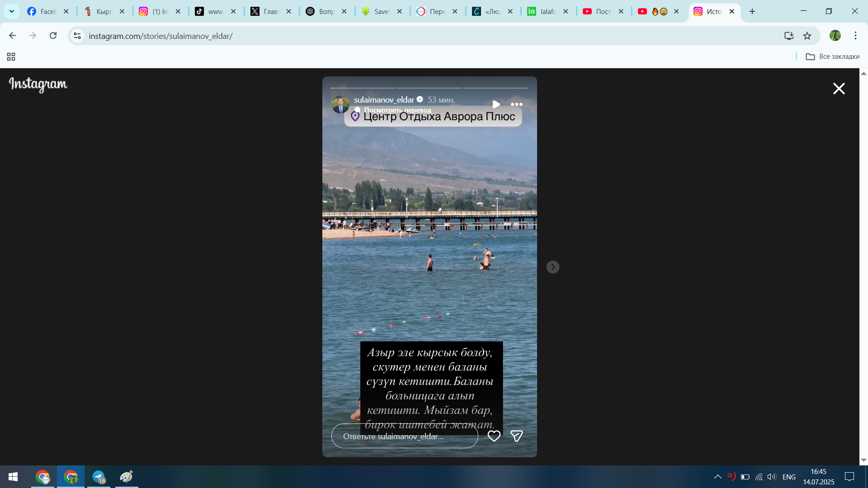Expand the tab search dropdown
This screenshot has width=868, height=488.
tap(12, 11)
